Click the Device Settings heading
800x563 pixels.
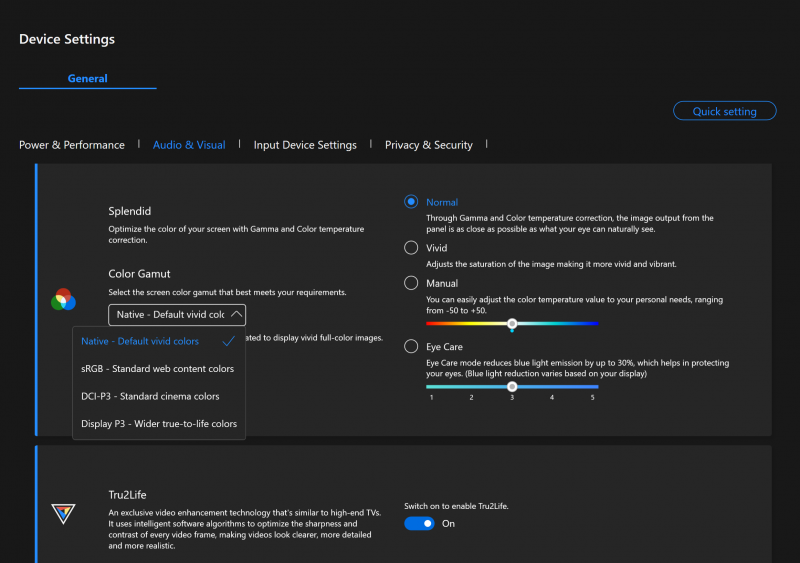click(67, 39)
